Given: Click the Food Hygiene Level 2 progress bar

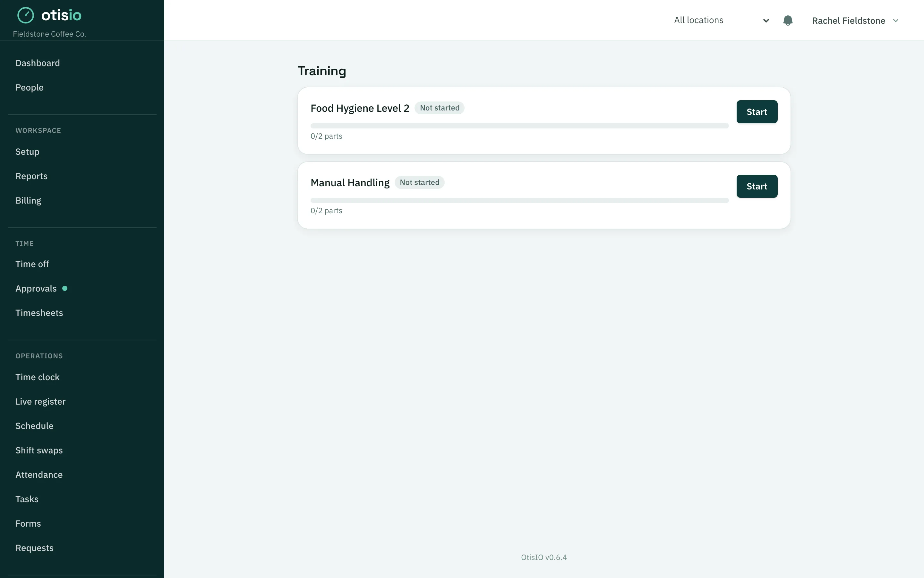Looking at the screenshot, I should (x=520, y=126).
